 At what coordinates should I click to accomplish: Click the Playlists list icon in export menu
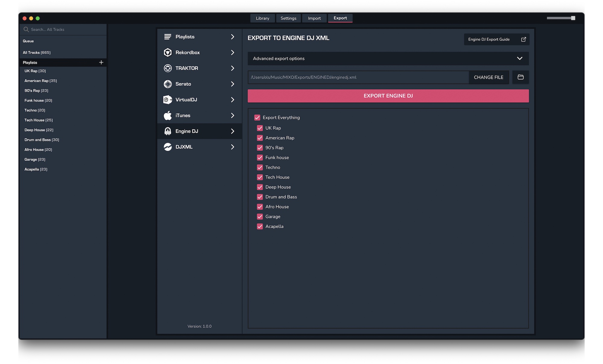click(168, 37)
